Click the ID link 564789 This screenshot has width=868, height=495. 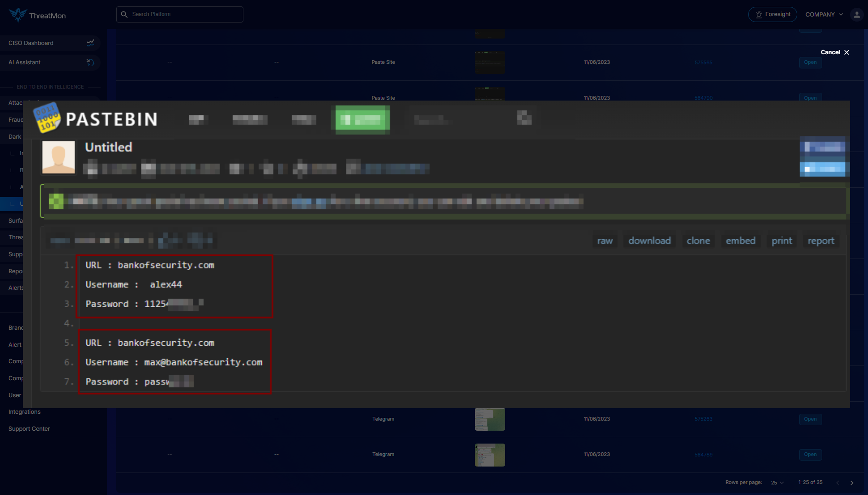point(703,455)
